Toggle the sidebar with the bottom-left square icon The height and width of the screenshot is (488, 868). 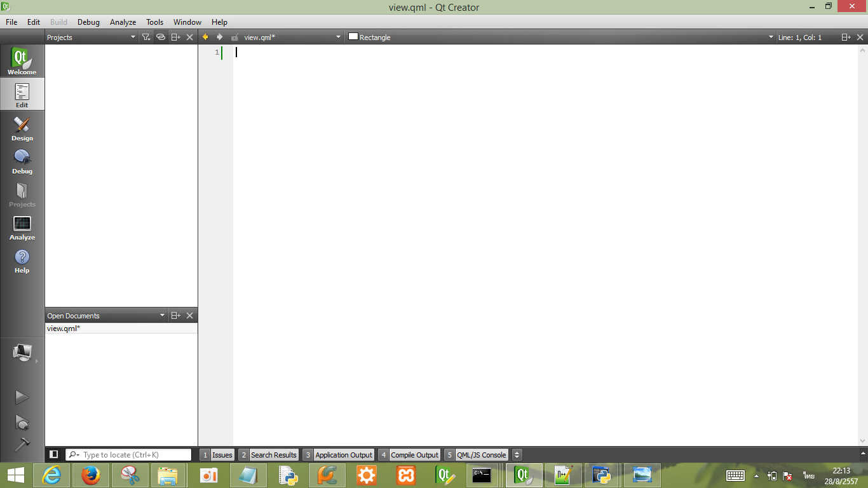click(x=53, y=454)
